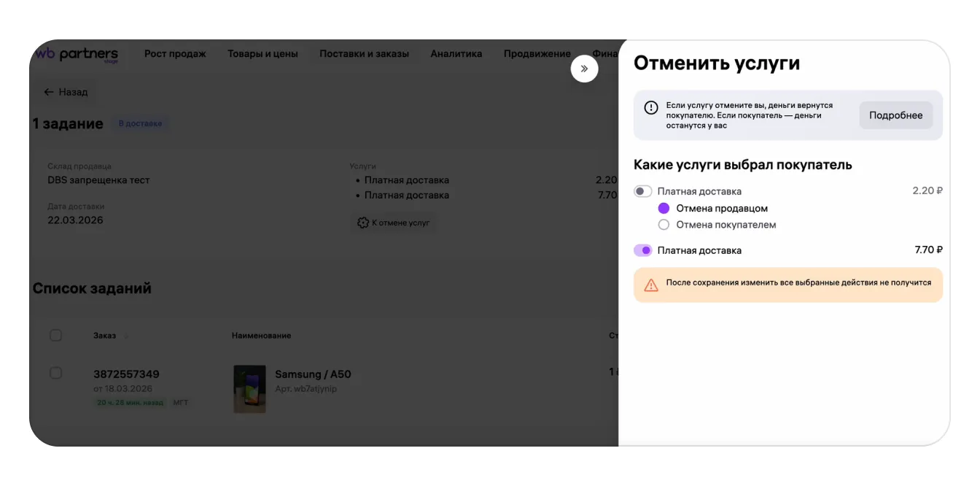Click the back arrow icon beside Назад
Screen dimensions: 980x486
point(49,92)
